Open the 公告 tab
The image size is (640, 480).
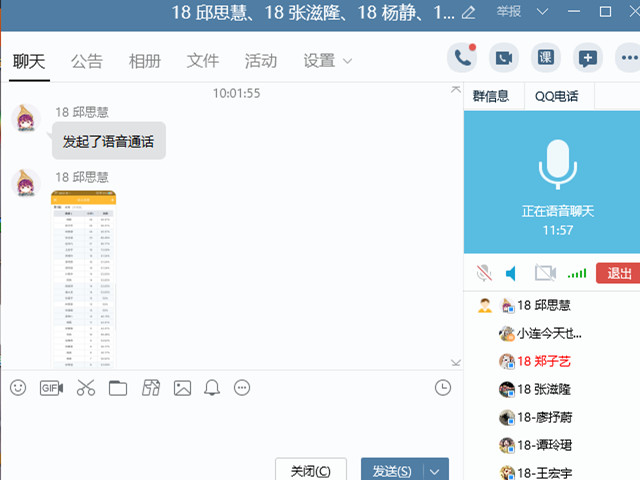coord(87,61)
